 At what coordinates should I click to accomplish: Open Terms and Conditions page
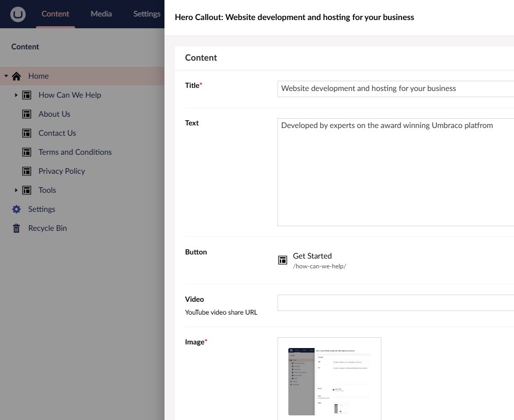pyautogui.click(x=75, y=152)
